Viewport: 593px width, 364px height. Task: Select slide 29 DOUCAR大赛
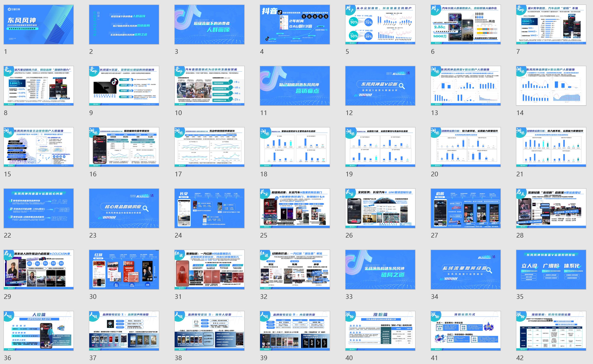(38, 270)
